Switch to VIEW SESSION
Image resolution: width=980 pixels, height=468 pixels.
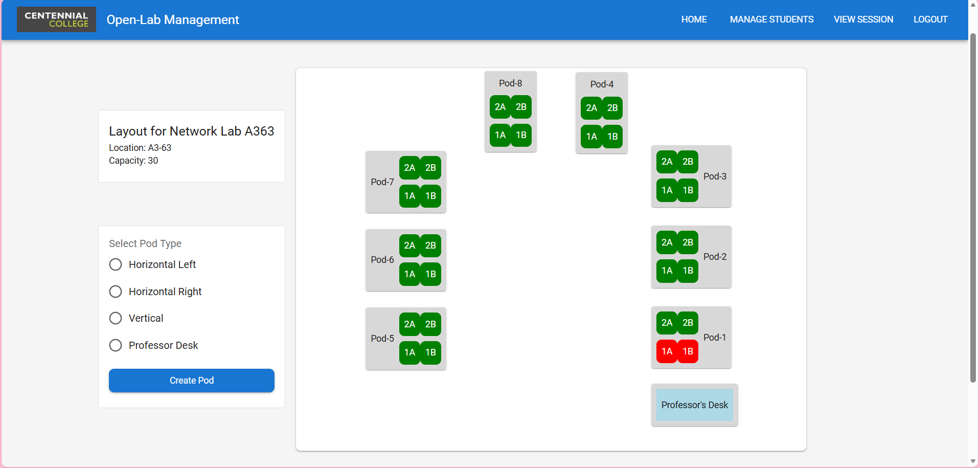click(863, 19)
